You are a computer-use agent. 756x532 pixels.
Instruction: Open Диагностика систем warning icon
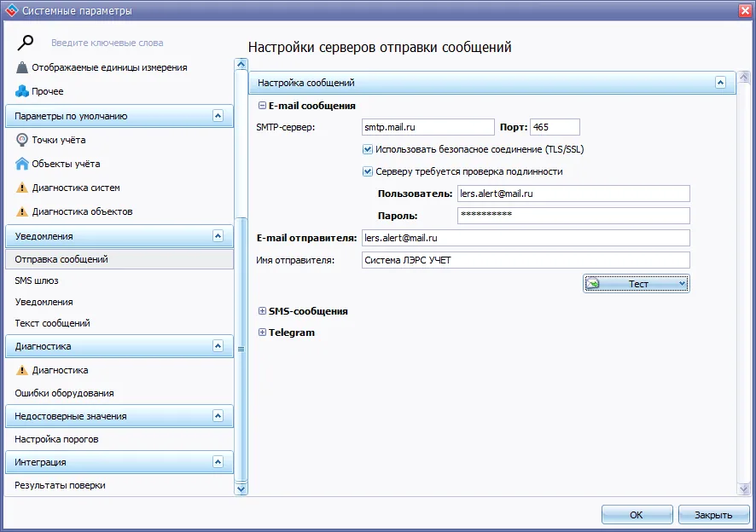click(x=22, y=188)
